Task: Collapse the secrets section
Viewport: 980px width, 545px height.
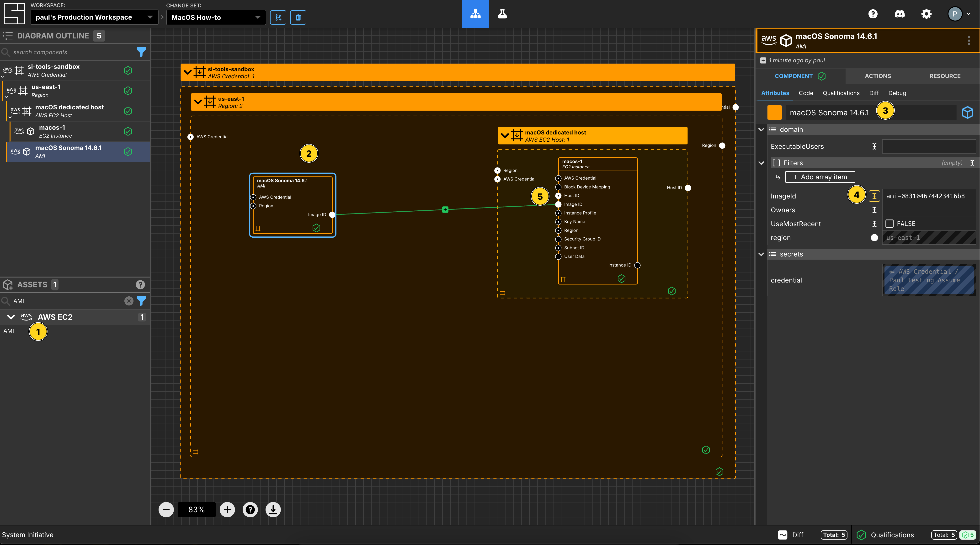Action: (761, 254)
